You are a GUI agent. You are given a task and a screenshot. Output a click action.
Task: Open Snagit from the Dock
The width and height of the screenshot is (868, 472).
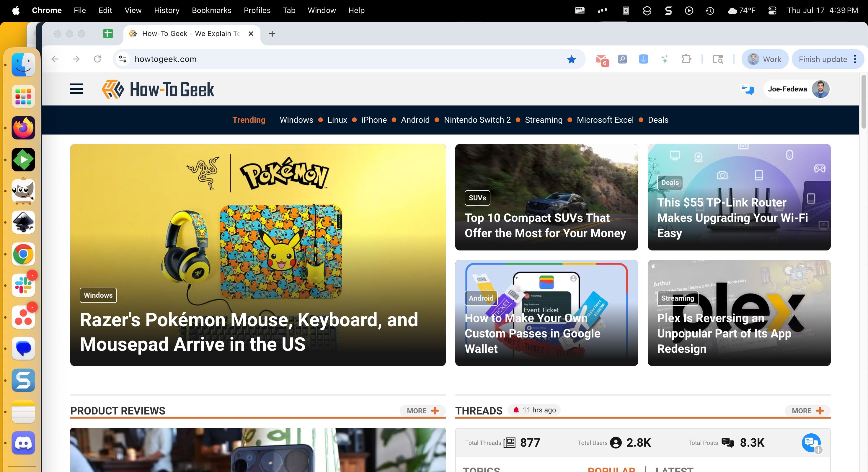[23, 380]
